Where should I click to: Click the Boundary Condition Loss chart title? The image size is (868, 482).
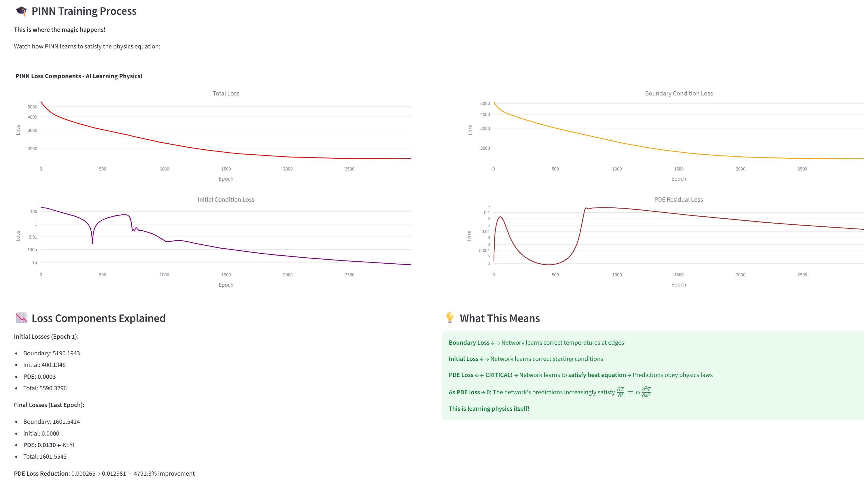pos(679,93)
